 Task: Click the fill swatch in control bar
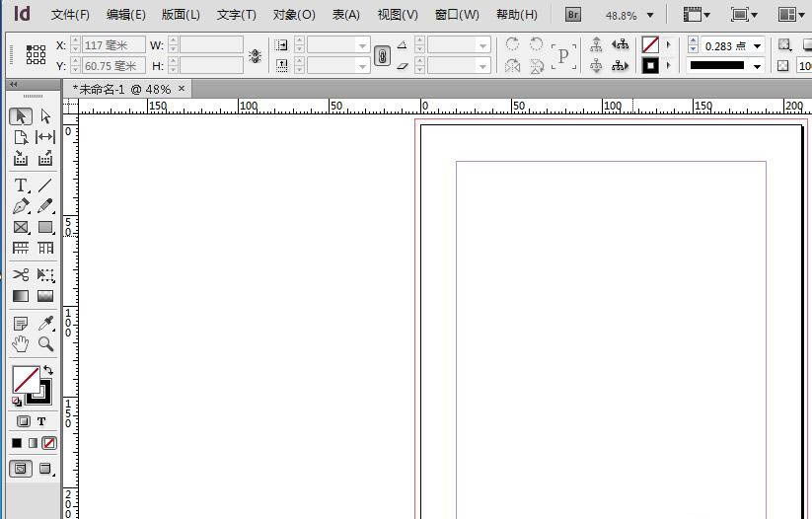[650, 44]
